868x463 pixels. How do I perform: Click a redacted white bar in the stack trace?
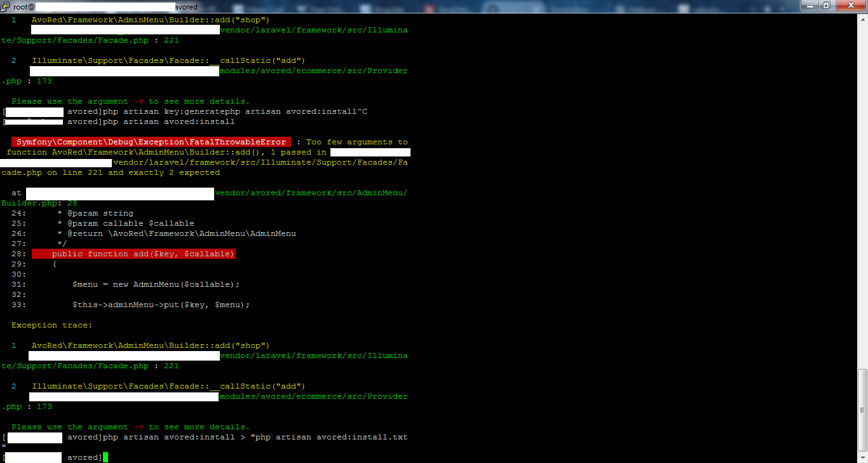coord(123,356)
